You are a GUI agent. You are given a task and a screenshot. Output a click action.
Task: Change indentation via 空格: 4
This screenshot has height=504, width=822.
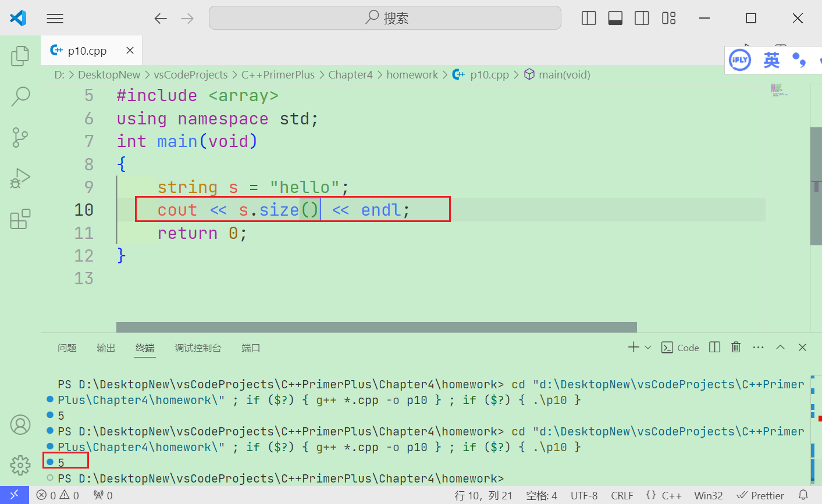pyautogui.click(x=542, y=496)
